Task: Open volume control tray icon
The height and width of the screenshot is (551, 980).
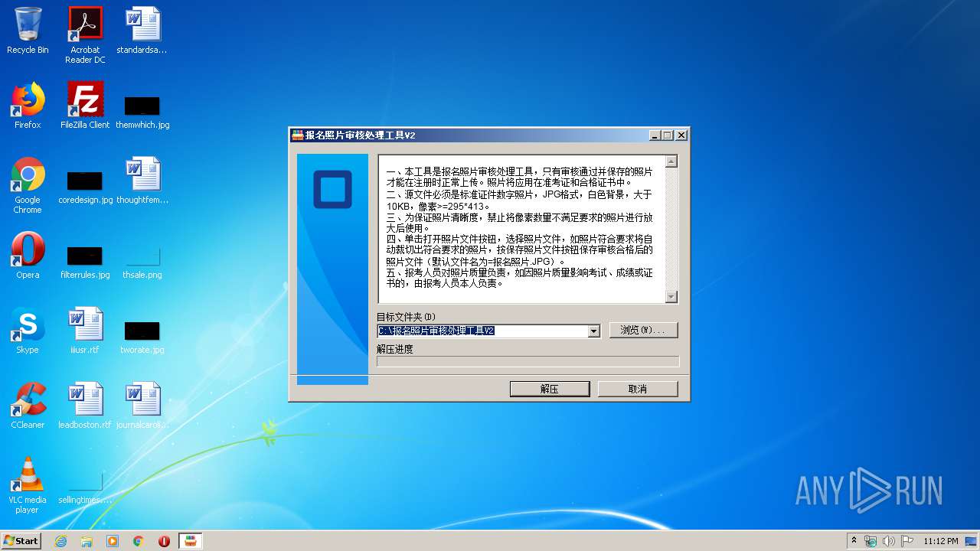Action: pyautogui.click(x=889, y=541)
